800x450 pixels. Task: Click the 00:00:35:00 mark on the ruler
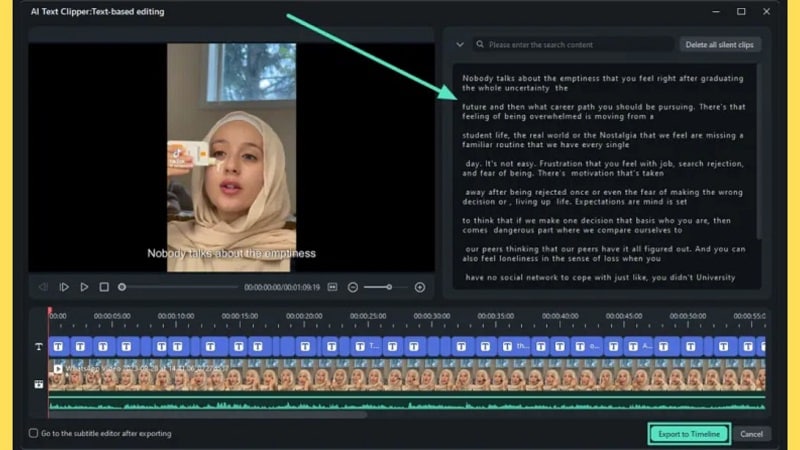click(496, 316)
